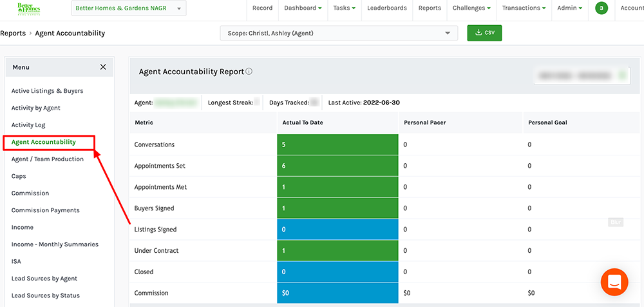Click the green notification badge showing 3
Screen dimensions: 644x307
(x=601, y=8)
